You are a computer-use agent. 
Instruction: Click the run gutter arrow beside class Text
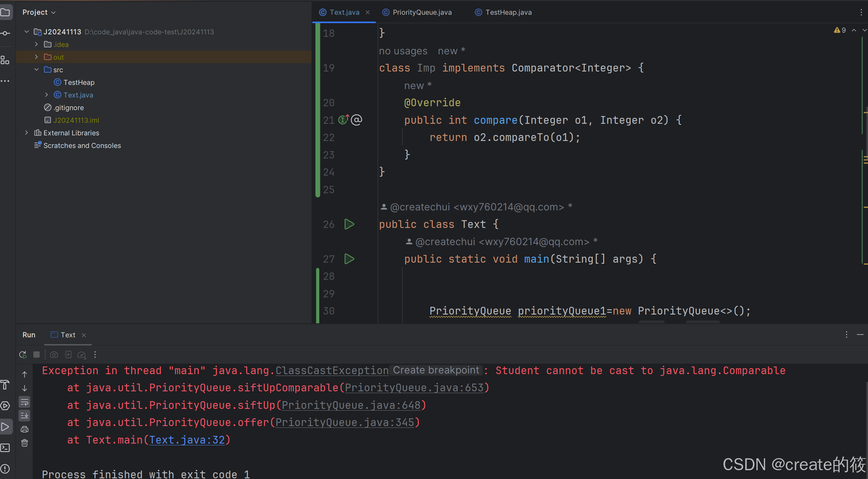coord(349,224)
